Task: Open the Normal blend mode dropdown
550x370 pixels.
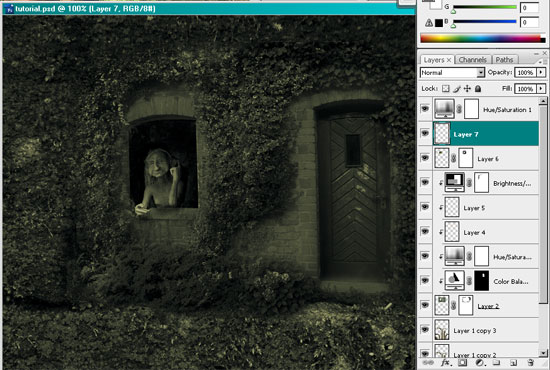Action: point(452,73)
